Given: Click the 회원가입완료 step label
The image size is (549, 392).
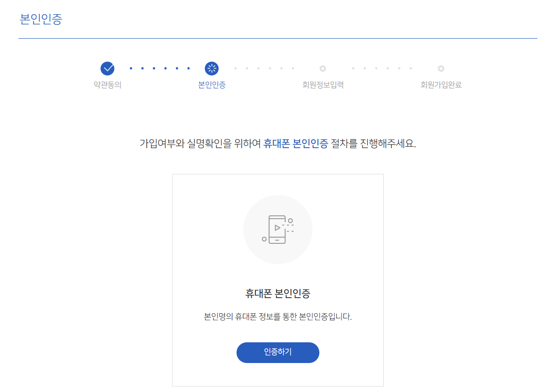Looking at the screenshot, I should click(x=440, y=85).
